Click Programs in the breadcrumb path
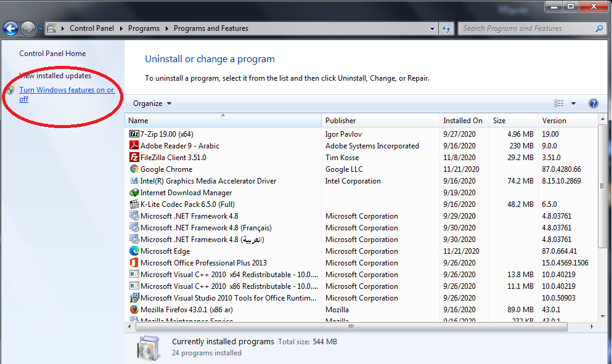Screen dimensions: 612x364 (x=144, y=28)
